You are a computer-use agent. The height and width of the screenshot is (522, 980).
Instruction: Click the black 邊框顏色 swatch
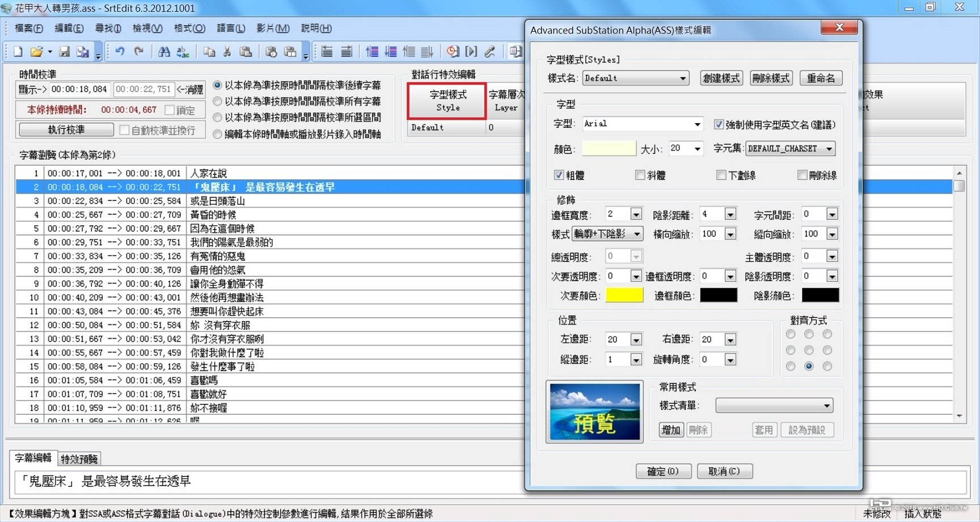pyautogui.click(x=719, y=295)
